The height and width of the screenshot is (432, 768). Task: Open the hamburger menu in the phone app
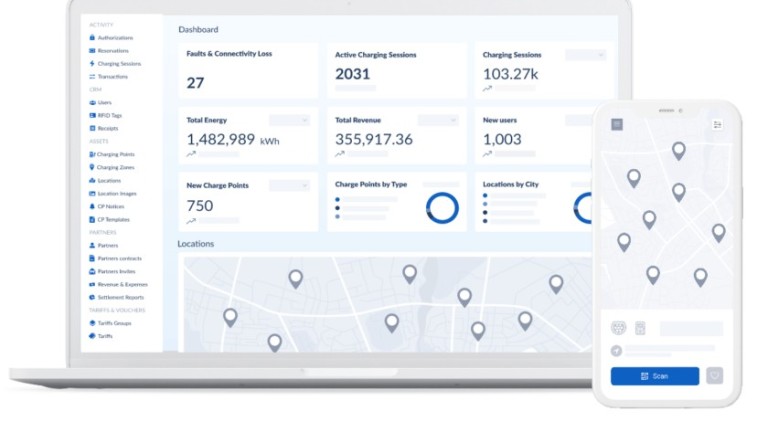click(617, 124)
